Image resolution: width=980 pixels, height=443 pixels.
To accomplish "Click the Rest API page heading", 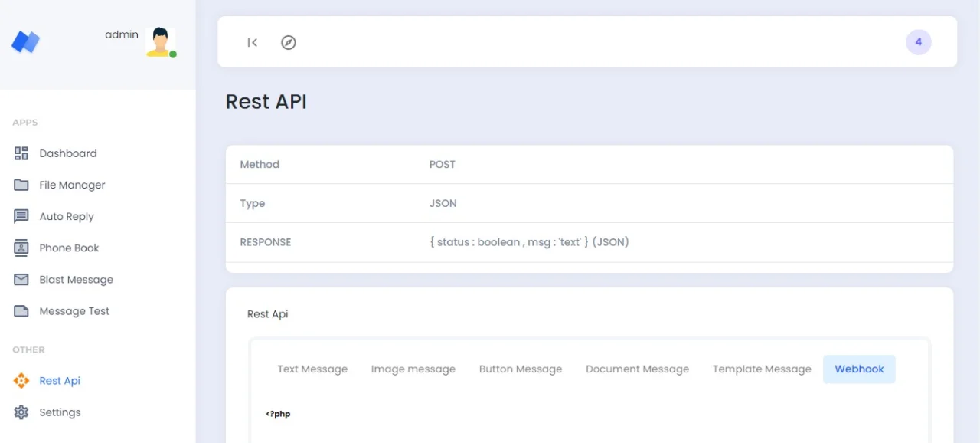I will point(266,101).
